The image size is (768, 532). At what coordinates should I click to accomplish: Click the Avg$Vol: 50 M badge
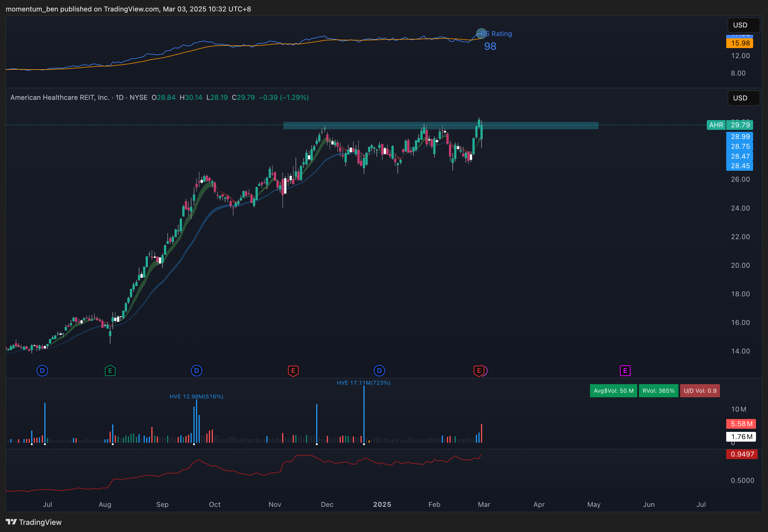pyautogui.click(x=613, y=391)
